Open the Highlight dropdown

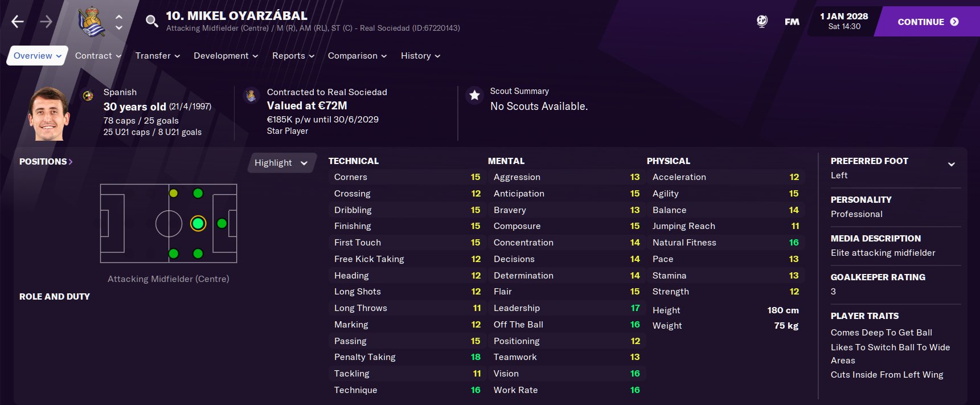pyautogui.click(x=281, y=163)
